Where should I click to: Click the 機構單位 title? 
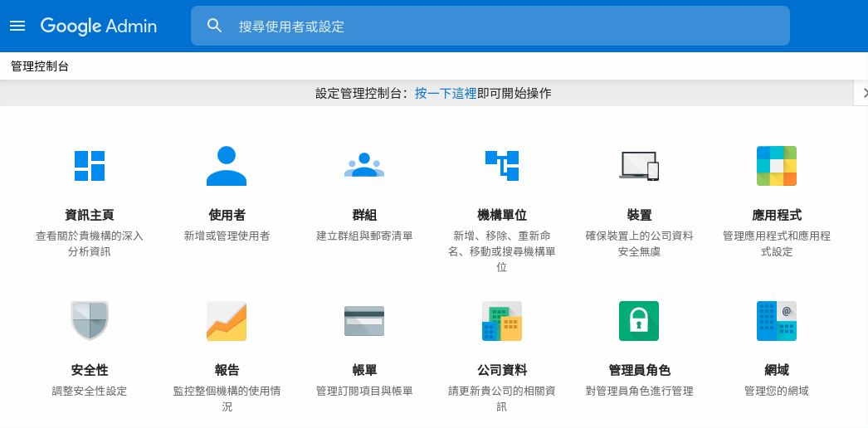502,215
